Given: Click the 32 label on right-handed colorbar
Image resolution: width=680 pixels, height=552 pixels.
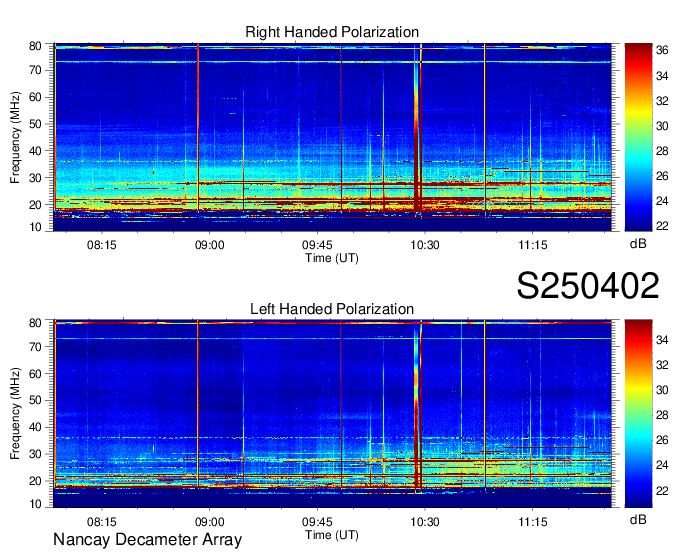Looking at the screenshot, I should tap(662, 101).
